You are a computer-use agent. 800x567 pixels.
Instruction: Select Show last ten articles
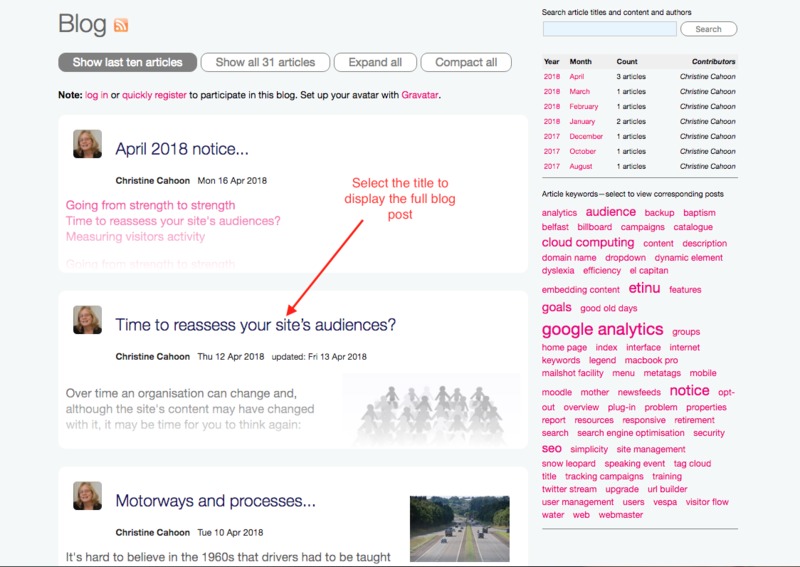coord(127,62)
